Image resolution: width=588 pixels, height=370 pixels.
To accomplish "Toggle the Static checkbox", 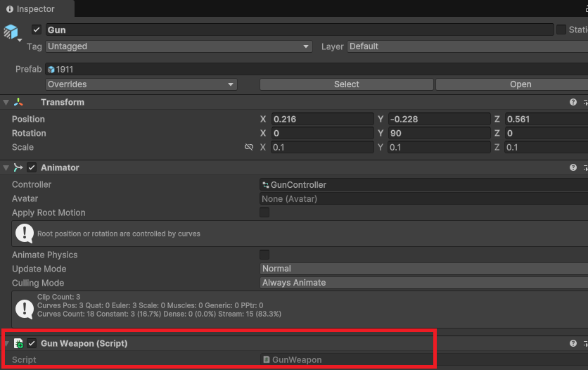I will click(x=561, y=30).
